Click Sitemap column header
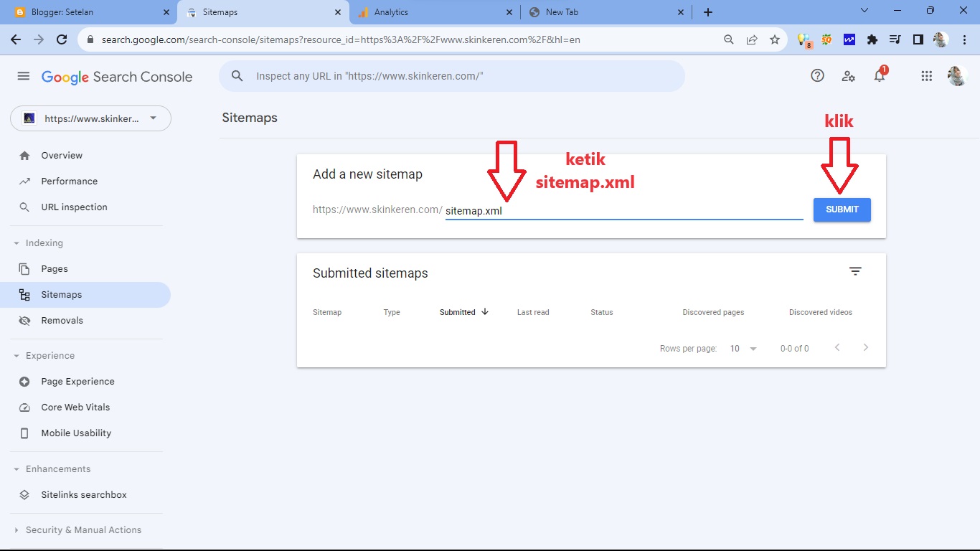 pyautogui.click(x=327, y=312)
